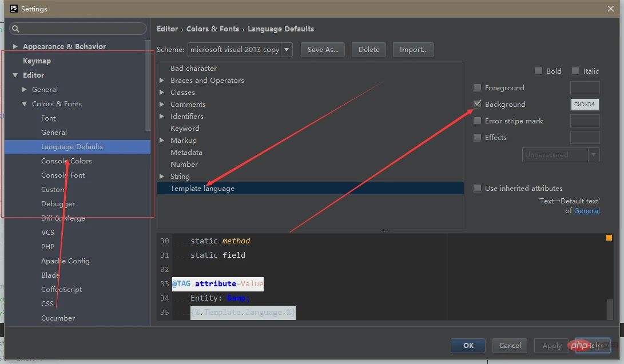Enable the Bold checkbox
This screenshot has height=364, width=624.
(538, 71)
